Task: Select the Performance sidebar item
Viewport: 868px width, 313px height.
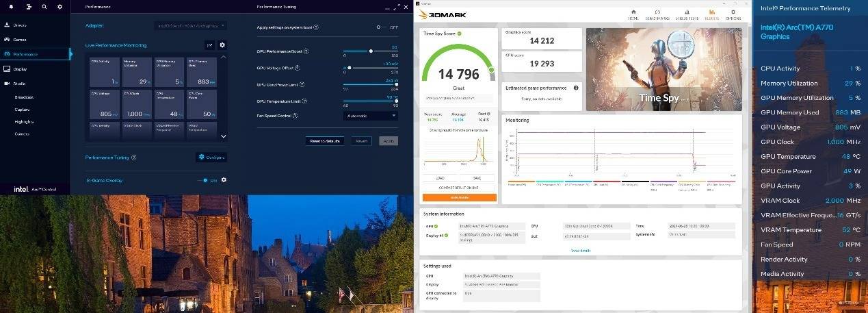Action: pos(36,54)
